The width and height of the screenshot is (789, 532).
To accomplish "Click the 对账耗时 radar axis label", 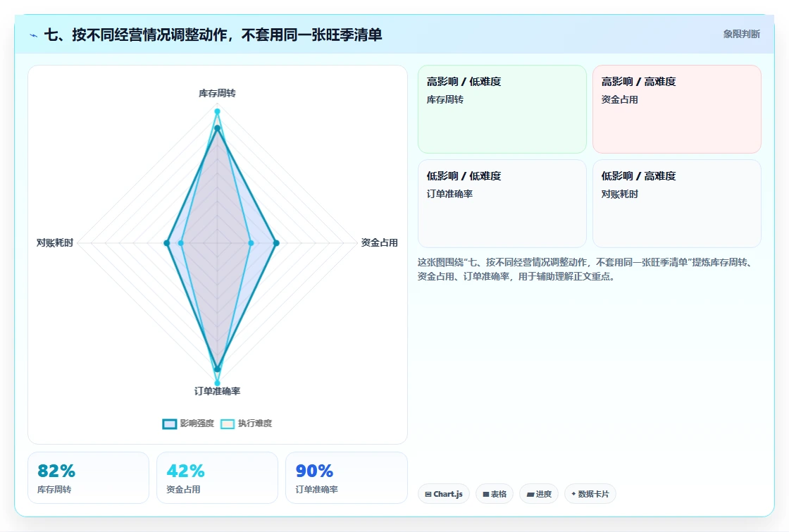I will (55, 242).
